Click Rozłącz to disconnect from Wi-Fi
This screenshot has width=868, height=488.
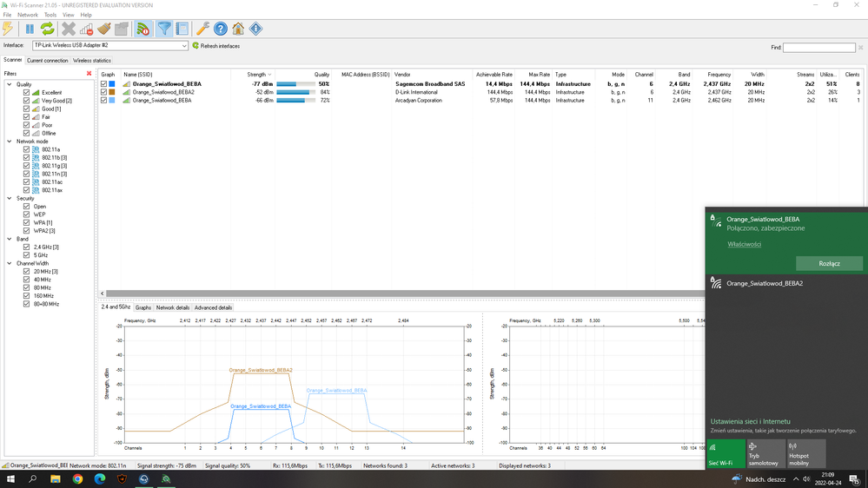click(x=829, y=263)
